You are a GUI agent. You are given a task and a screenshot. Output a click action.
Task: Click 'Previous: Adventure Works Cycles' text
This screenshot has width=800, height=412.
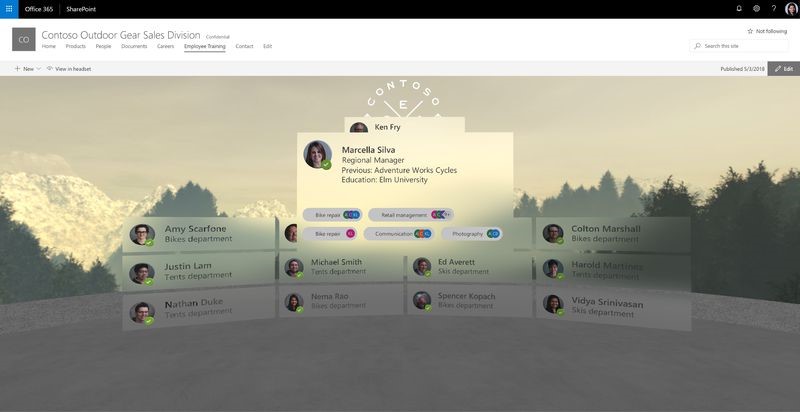399,170
